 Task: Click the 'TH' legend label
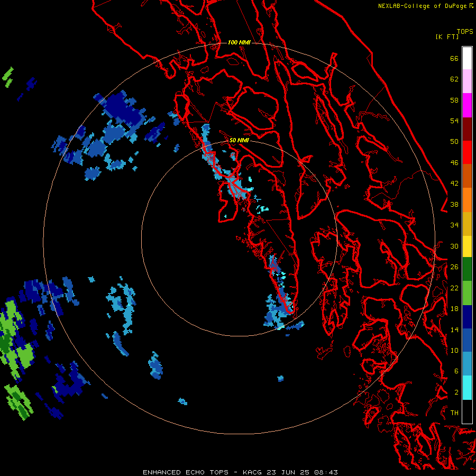tap(454, 413)
